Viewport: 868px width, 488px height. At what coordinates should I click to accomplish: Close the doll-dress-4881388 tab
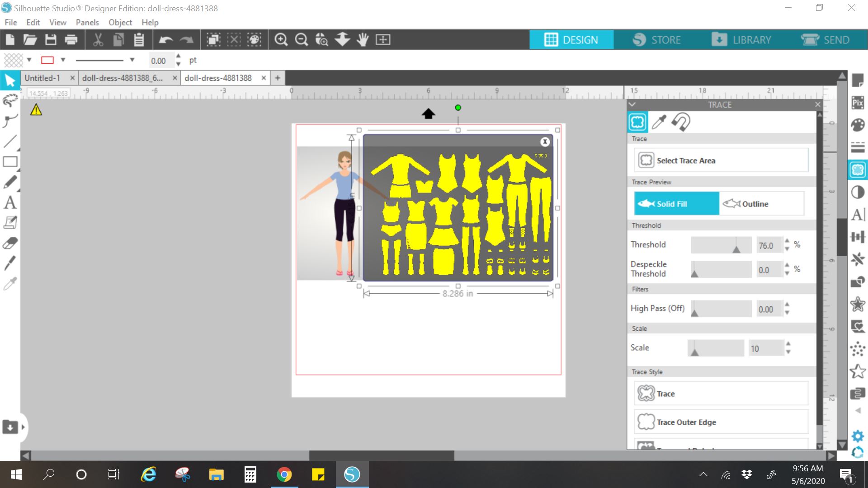[264, 78]
